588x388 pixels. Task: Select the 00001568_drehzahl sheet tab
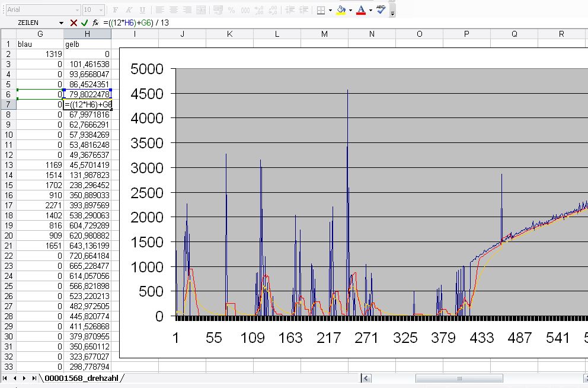tap(81, 378)
